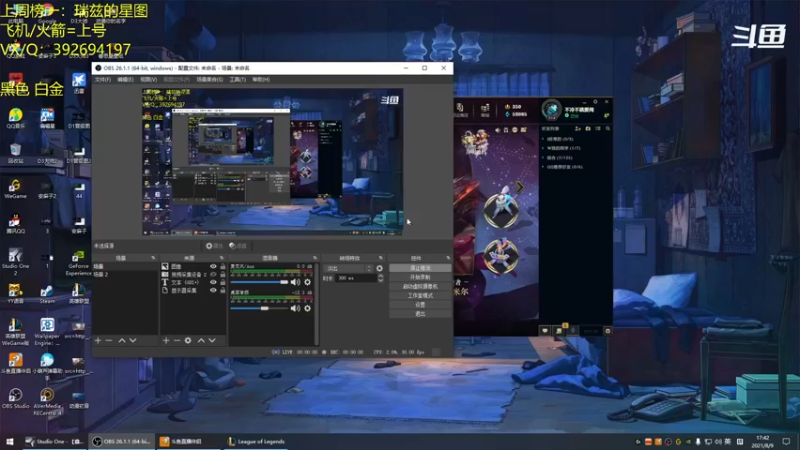Viewport: 800px width, 450px height.
Task: Open the 编辑(E) menu in OBS
Action: (x=125, y=80)
